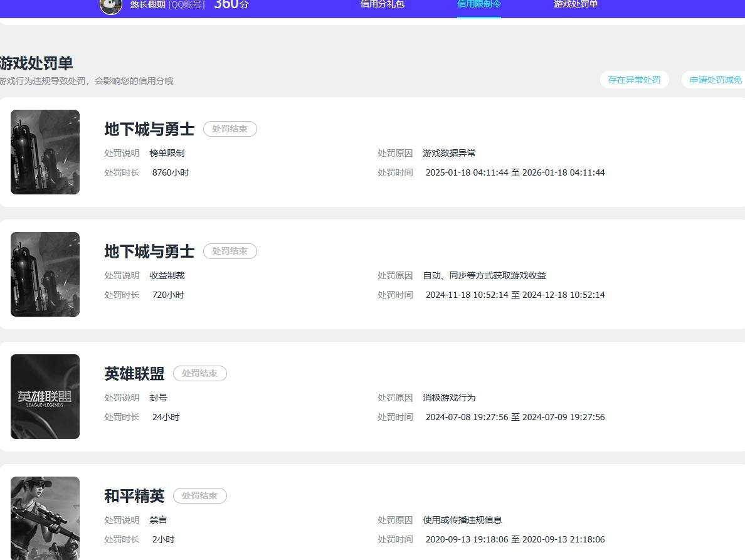Select the 720小时 duration value
Viewport: 745px width, 560px height.
[168, 295]
